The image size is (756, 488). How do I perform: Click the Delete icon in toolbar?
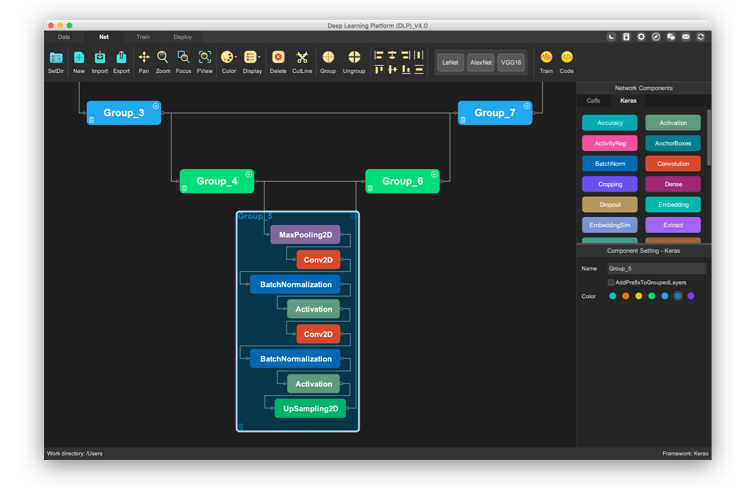pos(278,58)
